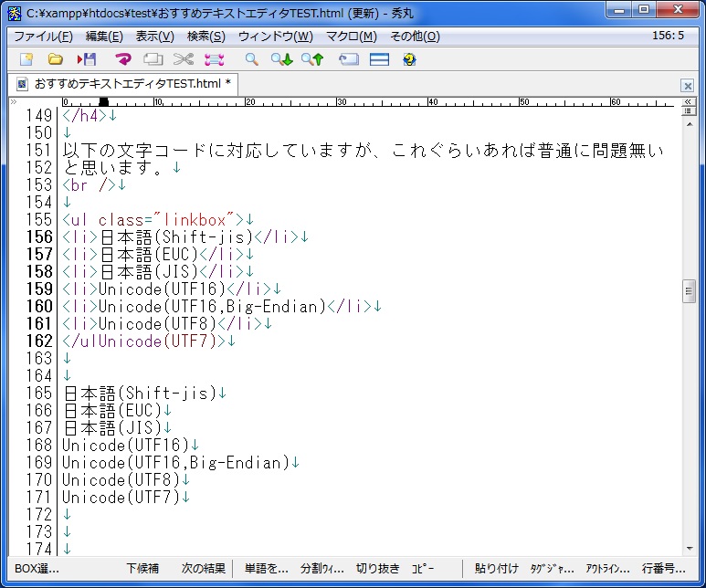Click the 単語を... function key button
The image size is (706, 588).
coord(266,569)
